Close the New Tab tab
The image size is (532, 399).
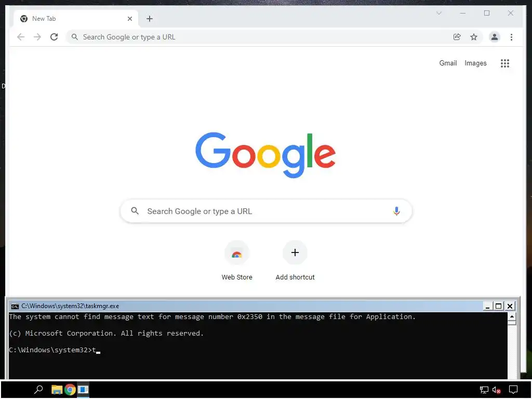point(129,19)
